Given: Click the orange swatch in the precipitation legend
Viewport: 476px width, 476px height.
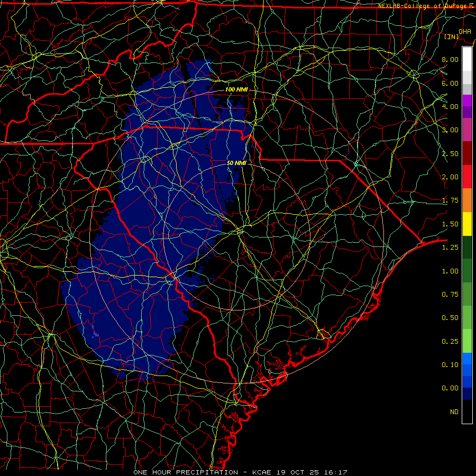Looking at the screenshot, I should 467,200.
